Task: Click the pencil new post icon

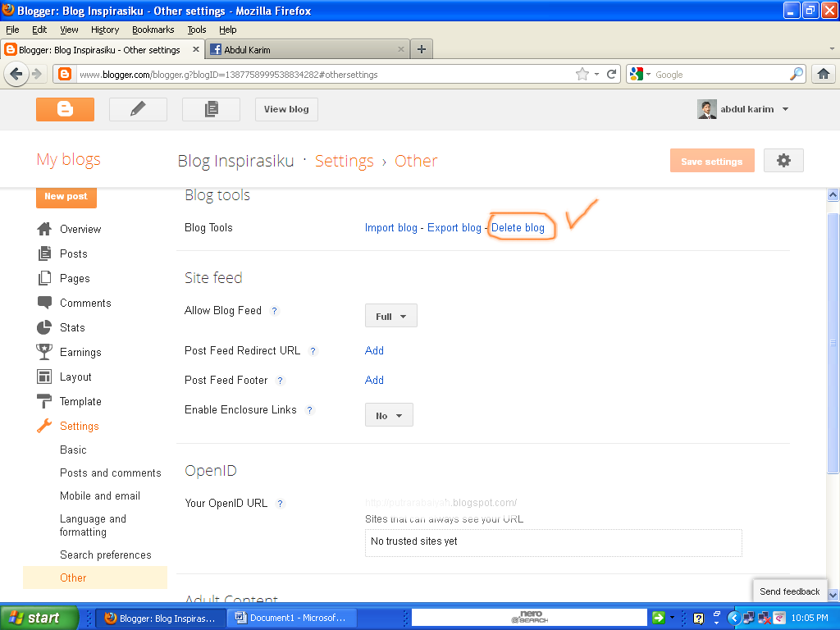Action: (x=138, y=109)
